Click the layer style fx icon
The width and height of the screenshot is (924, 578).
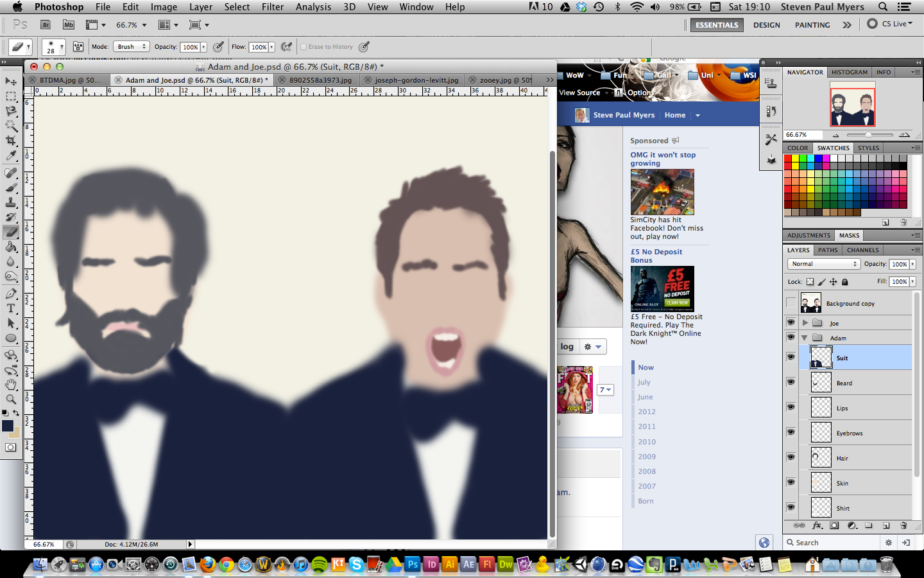817,525
